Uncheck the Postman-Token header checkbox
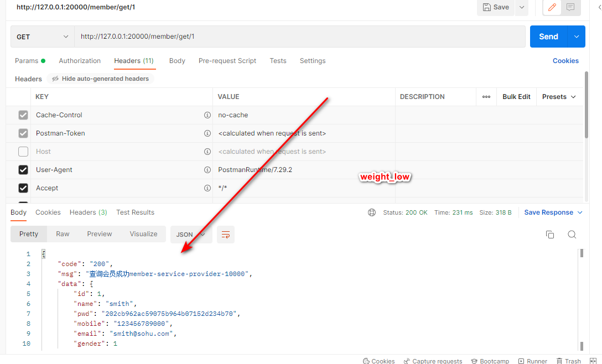Viewport: 602px width, 364px height. [23, 133]
